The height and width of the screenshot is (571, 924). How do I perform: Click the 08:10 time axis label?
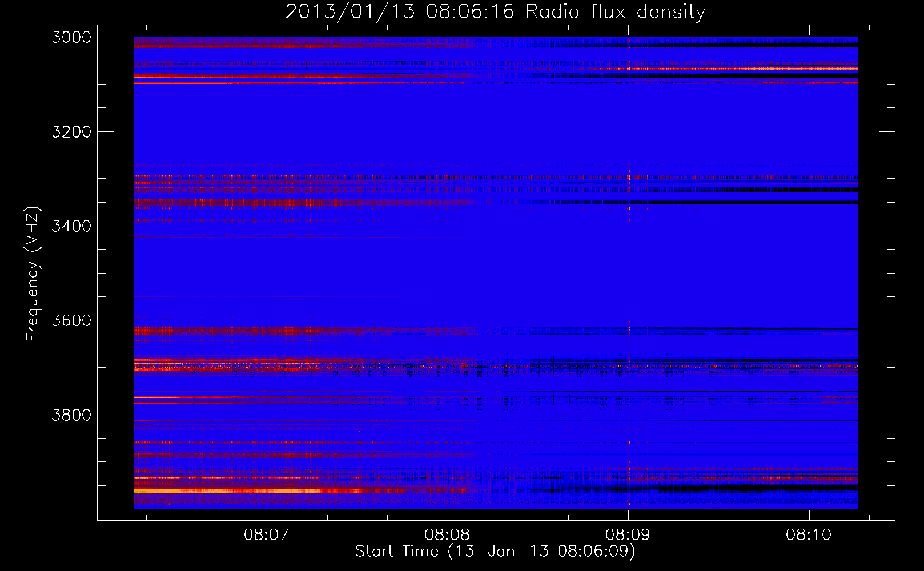click(809, 535)
